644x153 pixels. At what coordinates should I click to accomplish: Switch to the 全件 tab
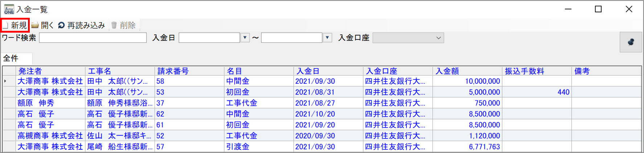coord(11,58)
